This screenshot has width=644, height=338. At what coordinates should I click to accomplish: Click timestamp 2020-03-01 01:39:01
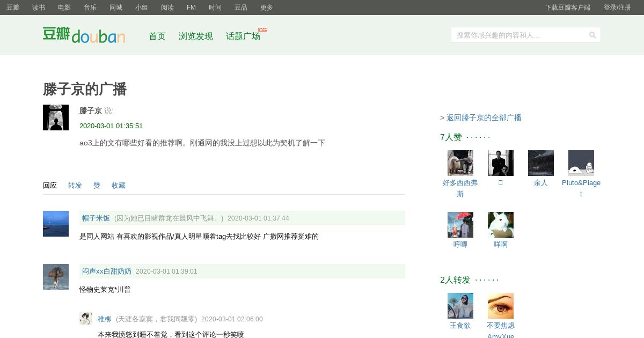pyautogui.click(x=166, y=271)
